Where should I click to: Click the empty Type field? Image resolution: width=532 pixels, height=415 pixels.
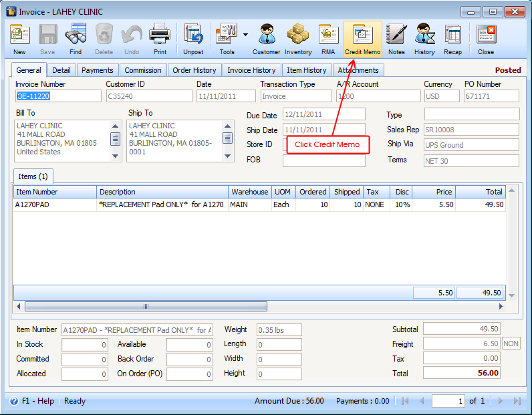pos(472,114)
